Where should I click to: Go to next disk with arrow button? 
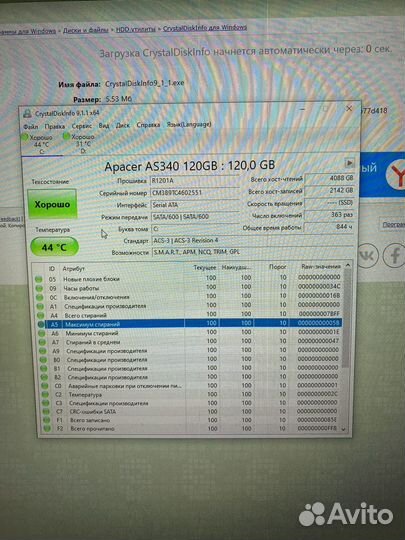[x=349, y=163]
